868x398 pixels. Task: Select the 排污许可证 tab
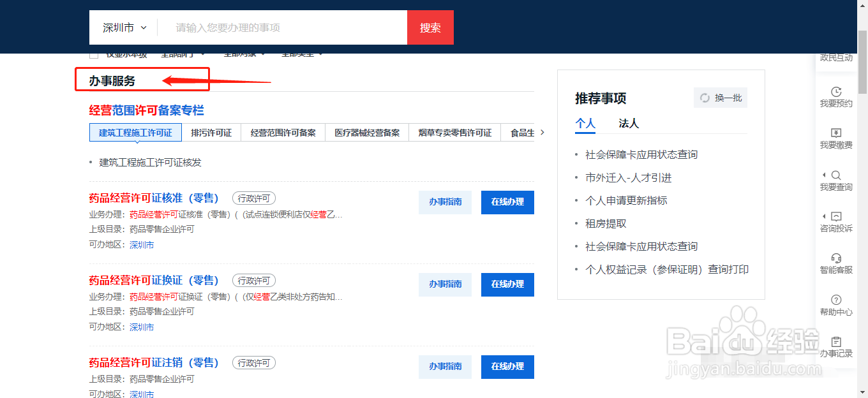212,133
